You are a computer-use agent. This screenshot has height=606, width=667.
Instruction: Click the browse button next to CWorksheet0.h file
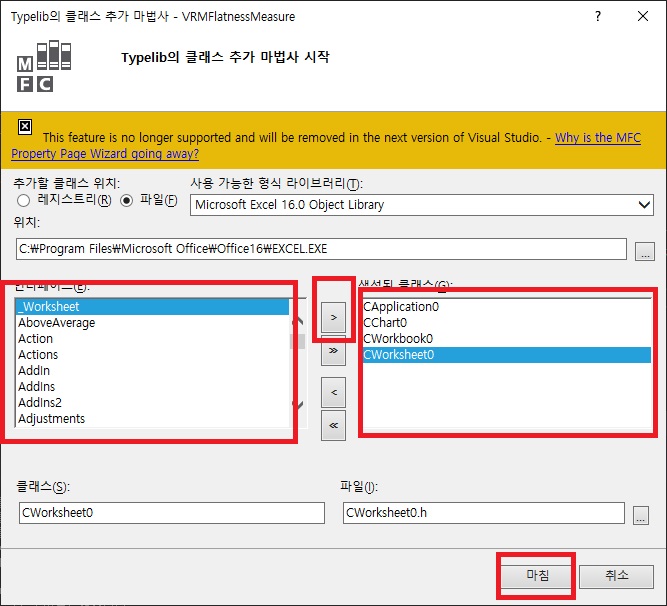click(x=641, y=515)
